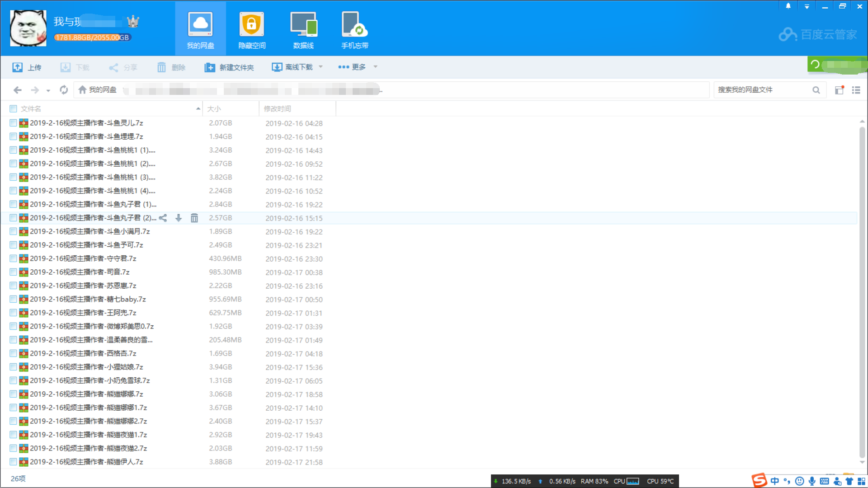
Task: Select file 小奶兔雪球.7z
Action: pos(90,380)
